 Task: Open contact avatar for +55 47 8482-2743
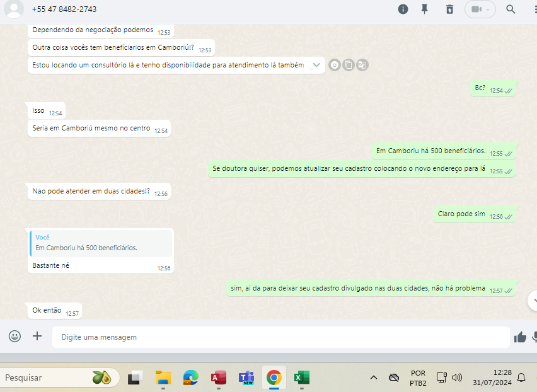(x=14, y=9)
